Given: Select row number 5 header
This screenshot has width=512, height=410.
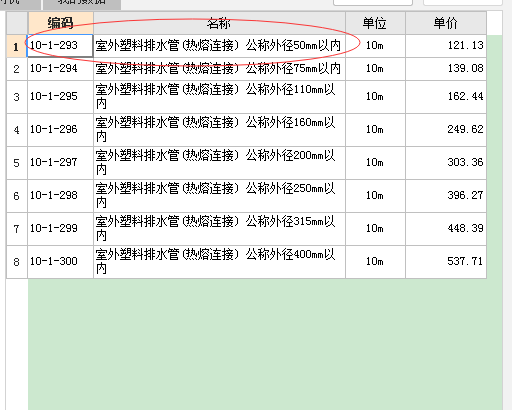Looking at the screenshot, I should (17, 163).
